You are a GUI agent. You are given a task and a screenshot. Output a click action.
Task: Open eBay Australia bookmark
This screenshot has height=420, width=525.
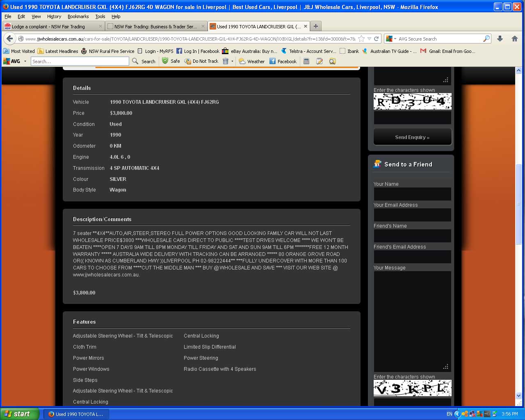(250, 51)
